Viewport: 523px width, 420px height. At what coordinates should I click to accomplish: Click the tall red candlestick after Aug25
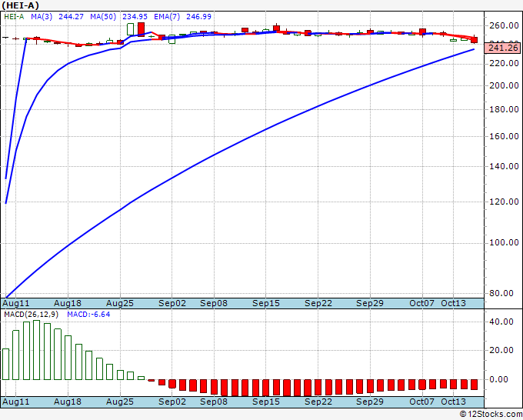coord(141,29)
